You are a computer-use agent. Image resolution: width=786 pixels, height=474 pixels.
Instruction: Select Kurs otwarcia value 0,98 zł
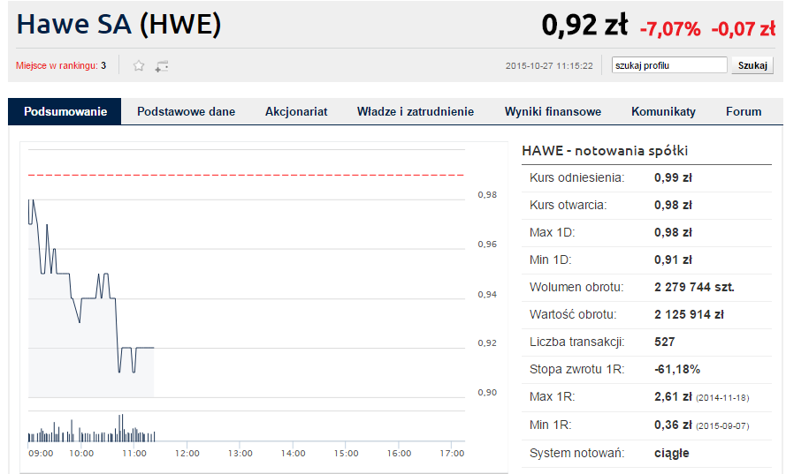click(x=673, y=205)
